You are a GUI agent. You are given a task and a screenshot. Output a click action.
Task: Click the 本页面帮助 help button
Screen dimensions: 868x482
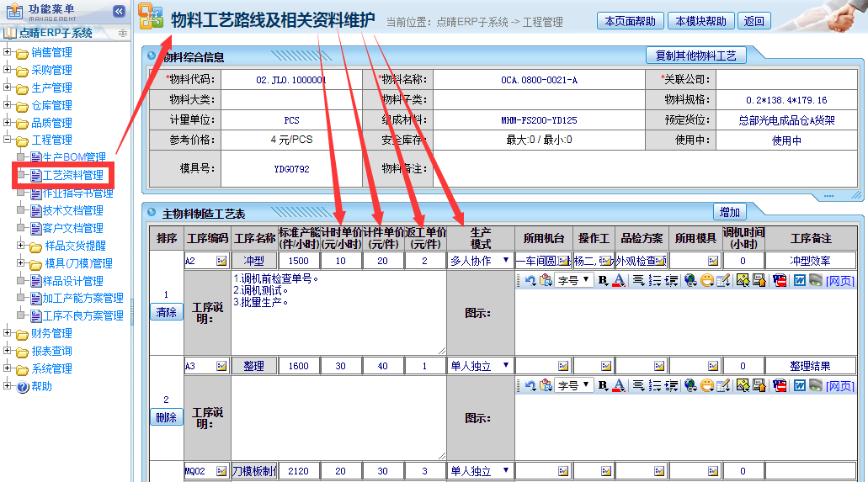click(629, 22)
